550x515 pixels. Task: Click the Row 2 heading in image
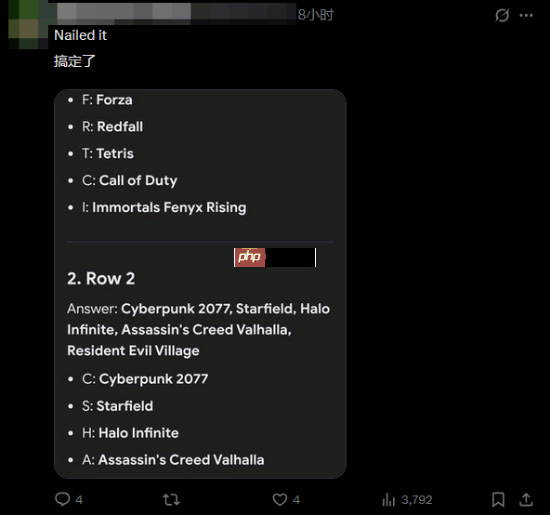pyautogui.click(x=101, y=279)
